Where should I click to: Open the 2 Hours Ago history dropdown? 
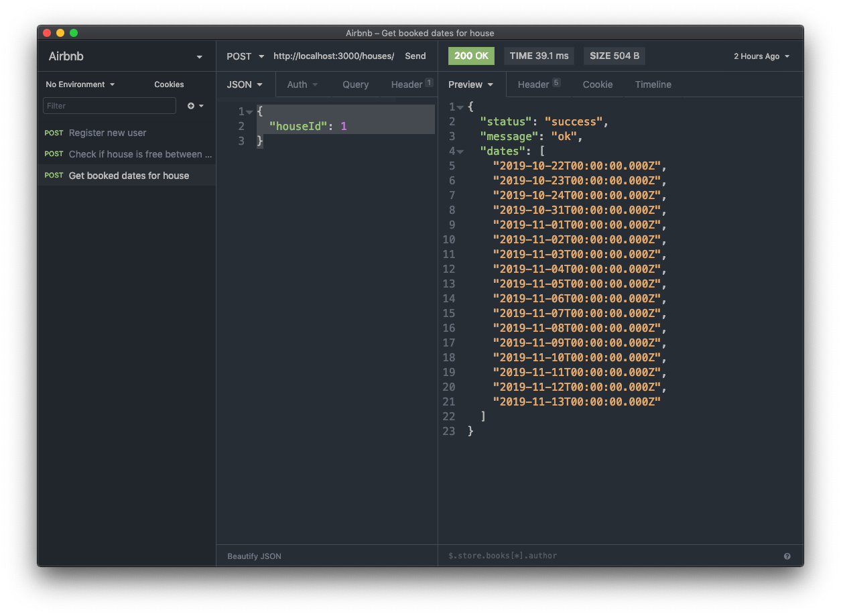click(x=761, y=56)
